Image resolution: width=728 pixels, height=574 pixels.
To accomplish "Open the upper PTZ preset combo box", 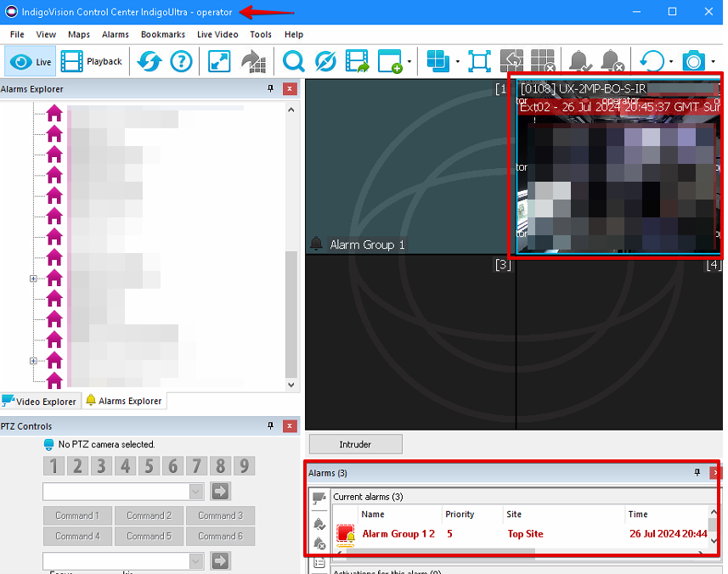I will click(x=123, y=492).
